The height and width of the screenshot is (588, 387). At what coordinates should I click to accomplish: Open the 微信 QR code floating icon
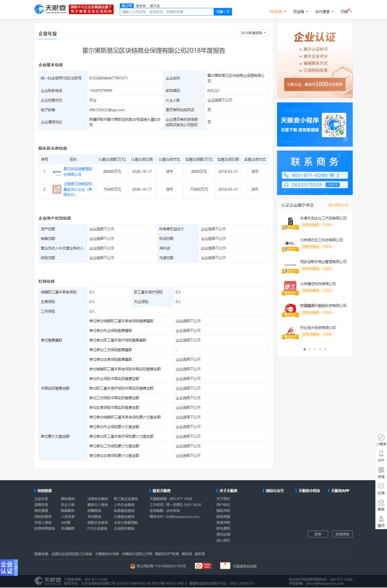[x=381, y=470]
